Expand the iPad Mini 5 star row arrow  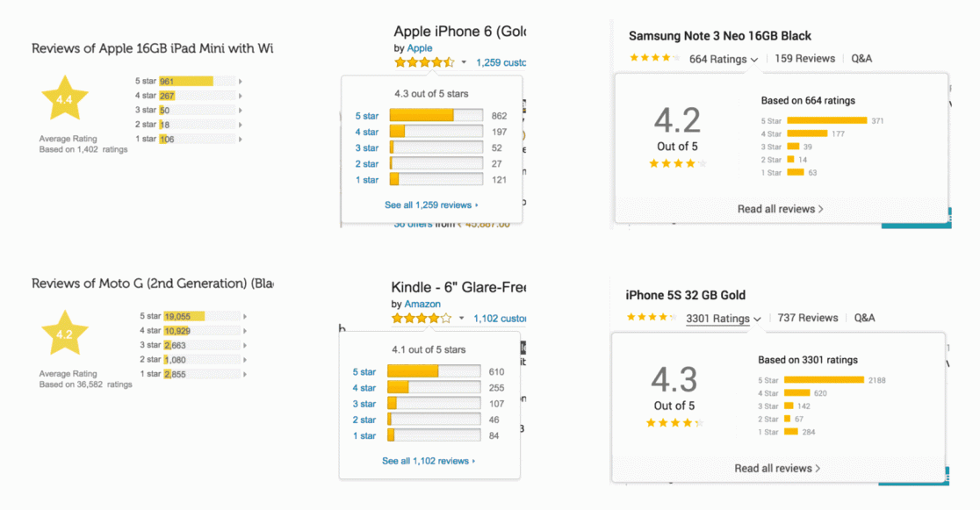(x=240, y=82)
